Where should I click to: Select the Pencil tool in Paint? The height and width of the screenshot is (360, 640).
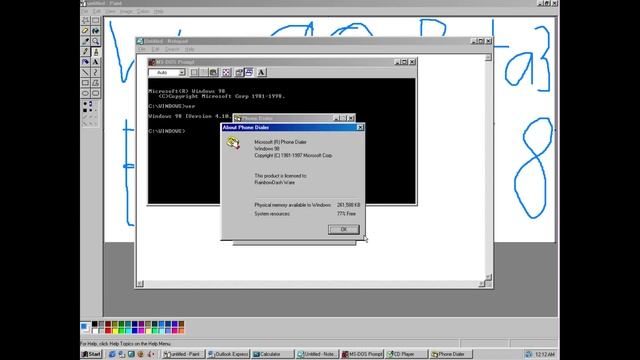click(85, 51)
